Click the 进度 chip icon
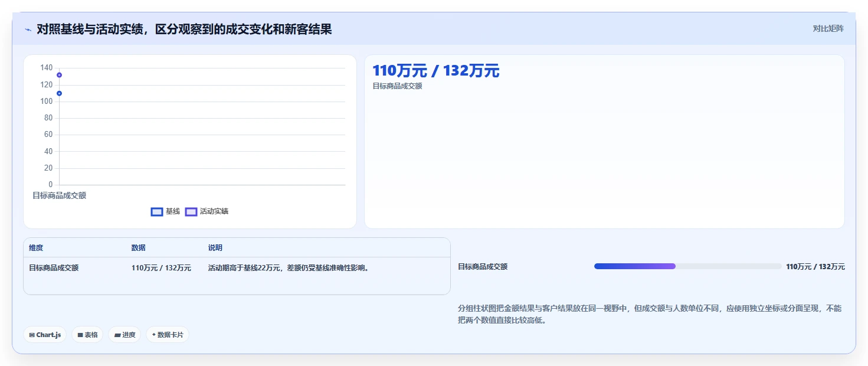Viewport: 868px width, 366px height. (x=117, y=335)
